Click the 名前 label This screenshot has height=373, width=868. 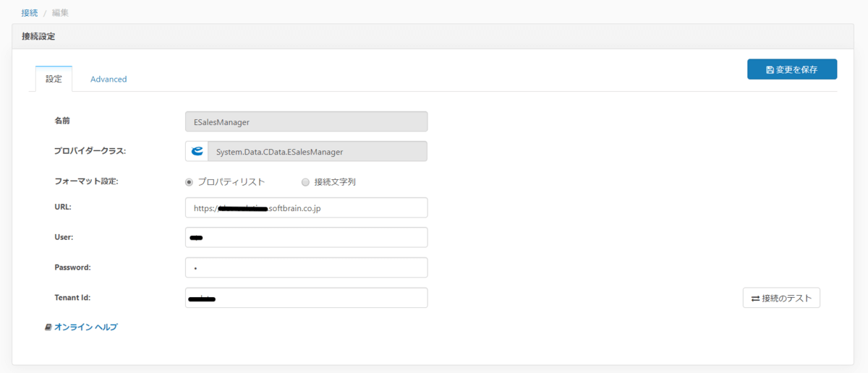(x=63, y=121)
